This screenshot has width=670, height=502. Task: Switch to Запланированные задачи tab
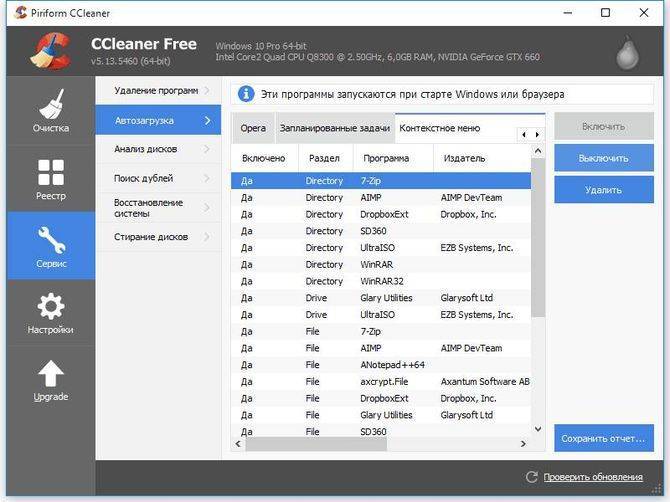pyautogui.click(x=335, y=128)
